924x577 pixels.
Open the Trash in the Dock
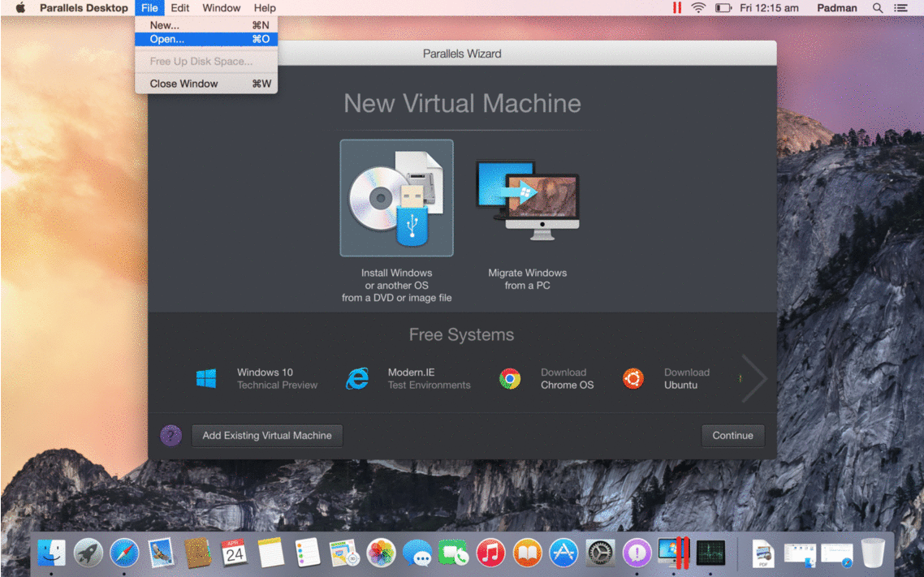pos(873,553)
